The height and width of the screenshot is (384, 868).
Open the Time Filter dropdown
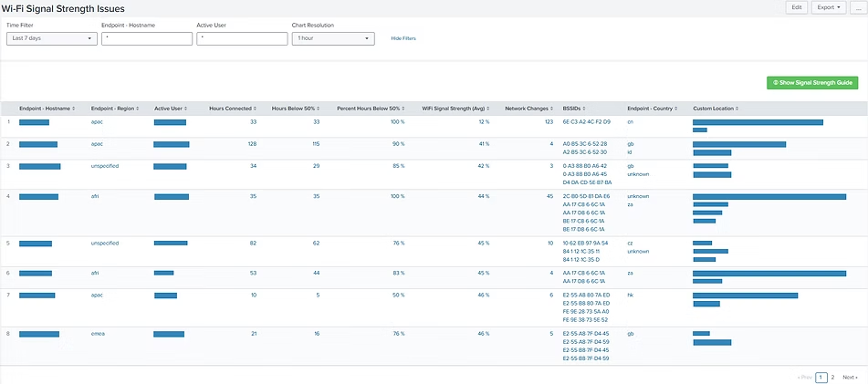click(52, 38)
